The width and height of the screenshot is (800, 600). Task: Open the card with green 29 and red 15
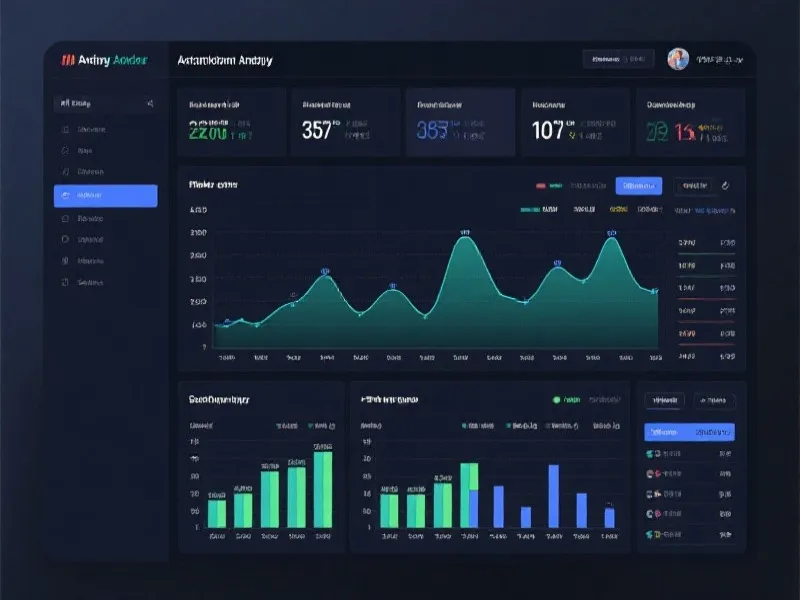tap(690, 122)
